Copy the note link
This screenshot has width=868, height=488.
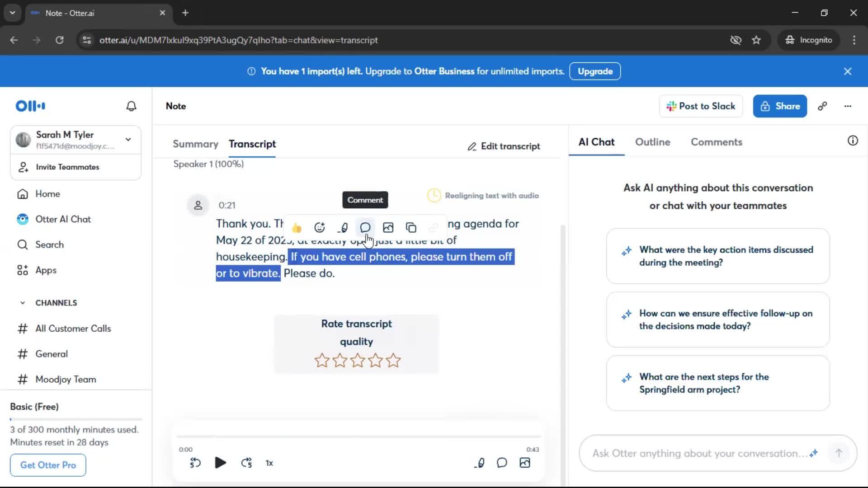pyautogui.click(x=822, y=106)
